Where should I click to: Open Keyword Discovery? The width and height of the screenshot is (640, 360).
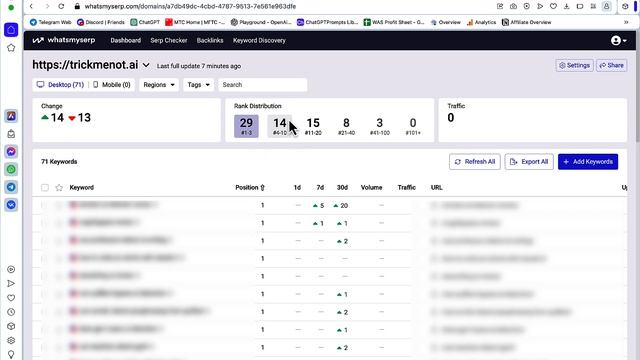click(259, 40)
